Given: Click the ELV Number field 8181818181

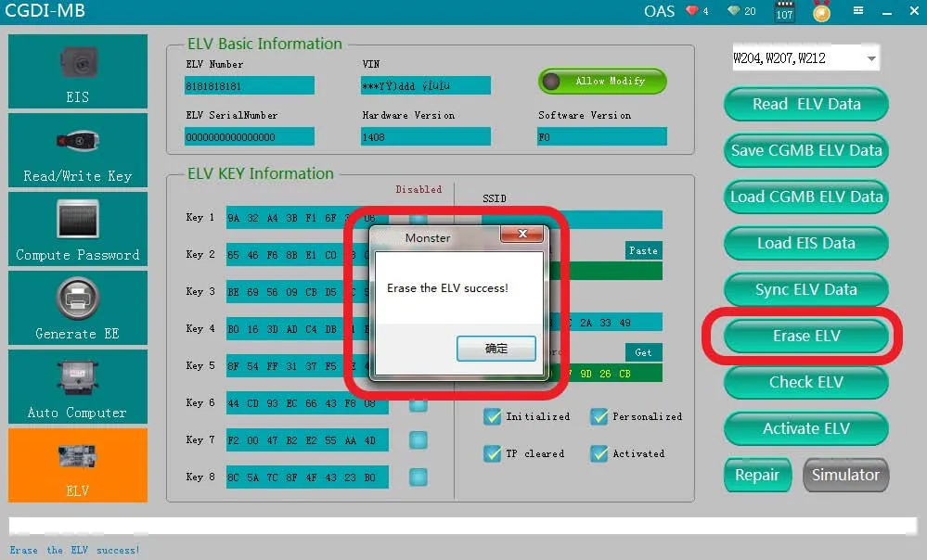Looking at the screenshot, I should point(250,85).
